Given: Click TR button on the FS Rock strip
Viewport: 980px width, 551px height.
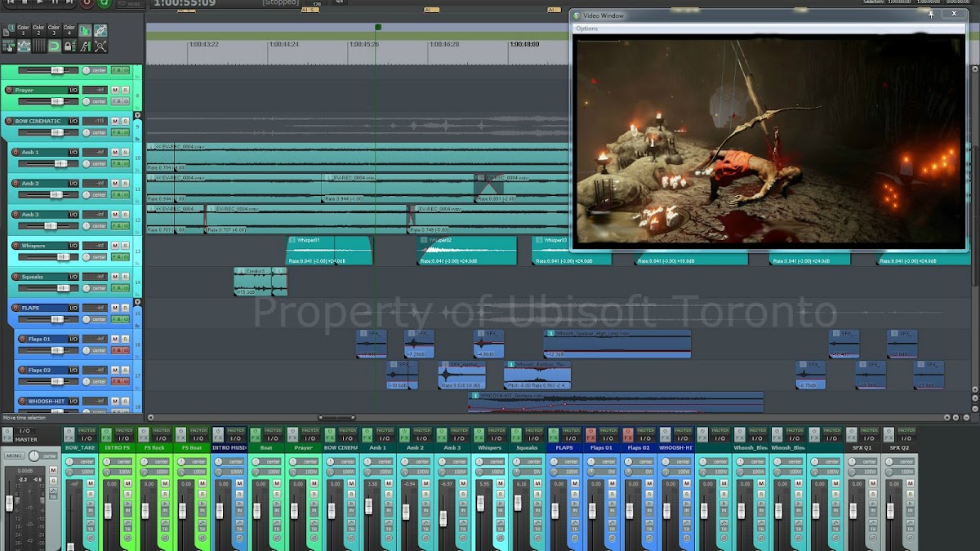Looking at the screenshot, I should 165,530.
